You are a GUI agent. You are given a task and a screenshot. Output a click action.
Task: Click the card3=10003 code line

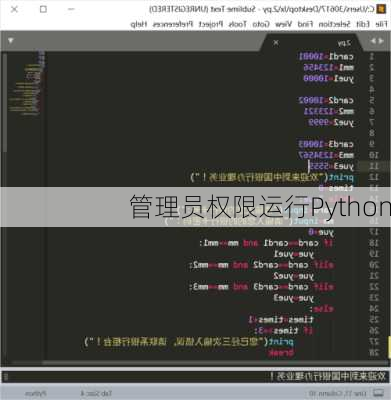click(326, 144)
